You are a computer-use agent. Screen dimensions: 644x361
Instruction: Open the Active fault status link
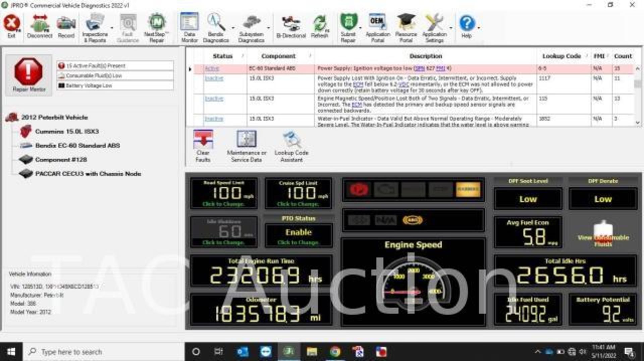click(212, 68)
